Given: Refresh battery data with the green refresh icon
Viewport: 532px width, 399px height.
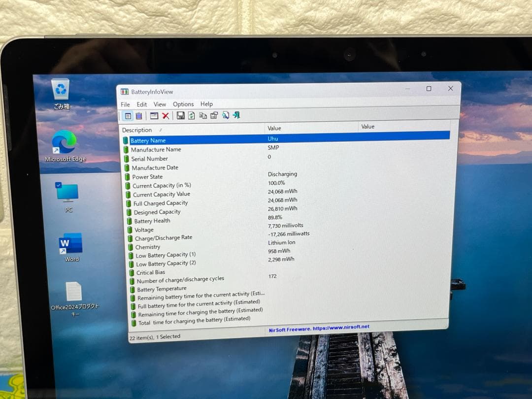Looking at the screenshot, I should [x=191, y=115].
